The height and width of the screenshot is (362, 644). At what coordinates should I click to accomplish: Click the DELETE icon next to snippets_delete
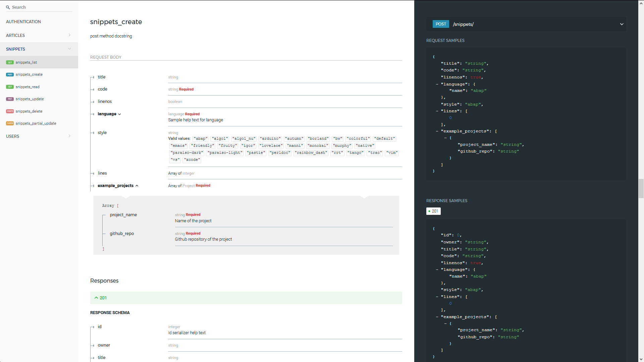point(10,111)
